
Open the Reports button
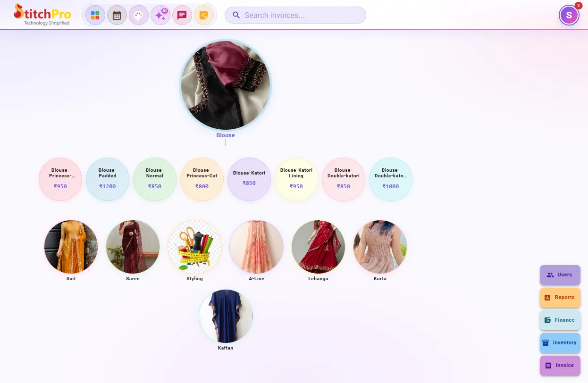pos(560,298)
